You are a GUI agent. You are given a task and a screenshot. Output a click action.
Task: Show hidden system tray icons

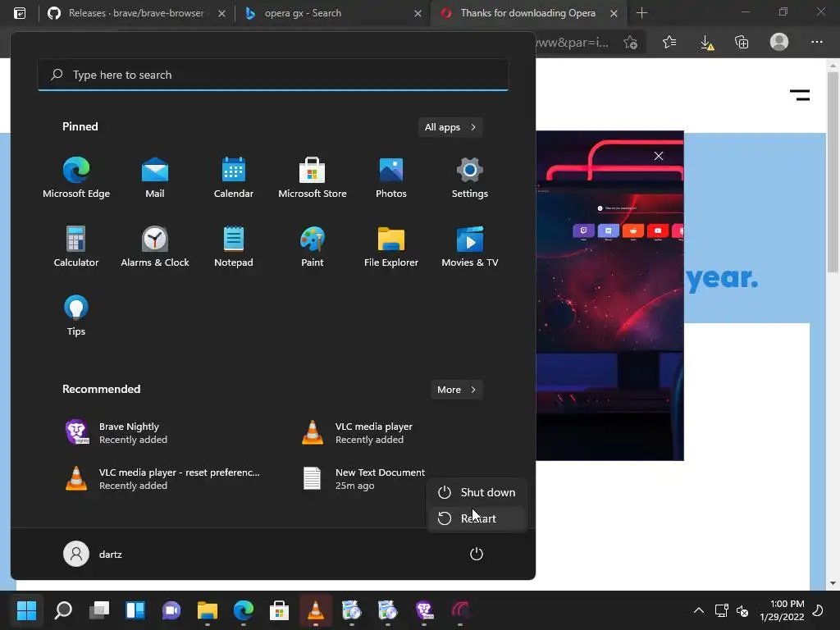(x=699, y=610)
